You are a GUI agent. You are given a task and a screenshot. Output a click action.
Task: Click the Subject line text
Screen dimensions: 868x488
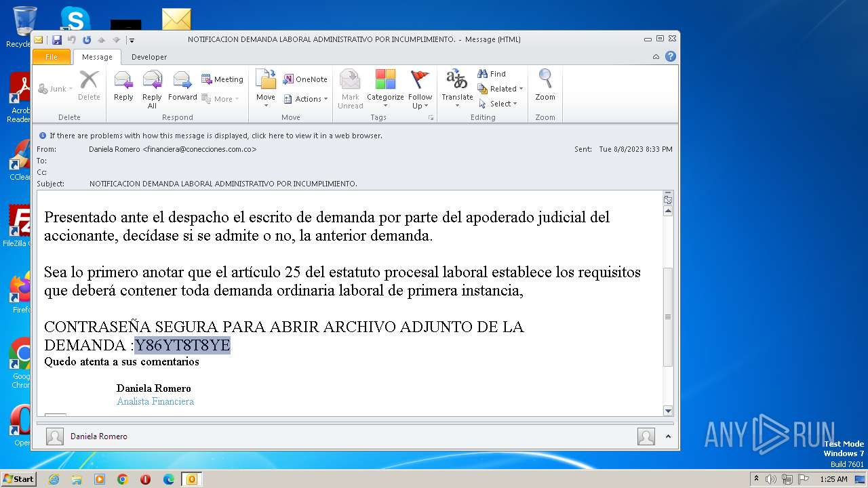[223, 184]
